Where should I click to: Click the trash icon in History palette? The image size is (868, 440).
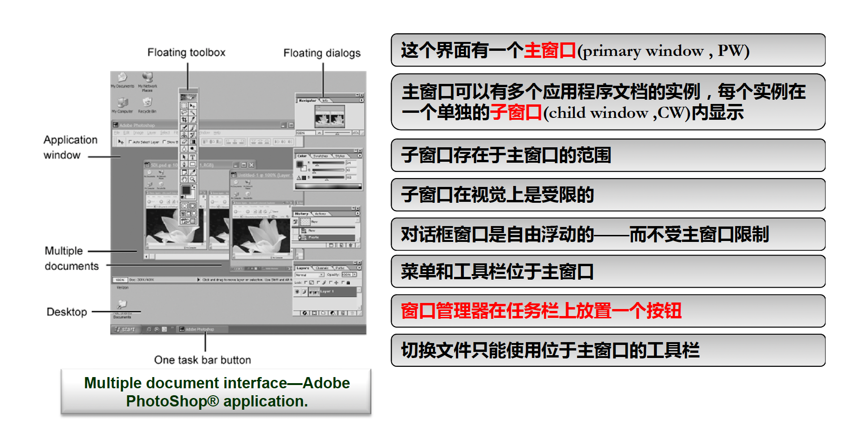(x=351, y=245)
